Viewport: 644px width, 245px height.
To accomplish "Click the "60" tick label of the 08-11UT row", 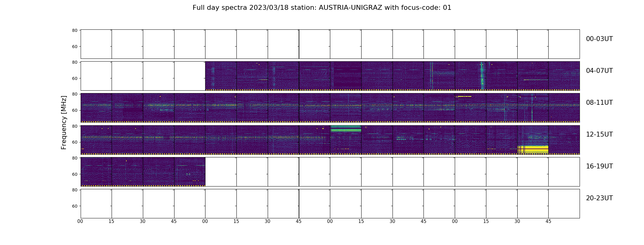I will (x=75, y=110).
